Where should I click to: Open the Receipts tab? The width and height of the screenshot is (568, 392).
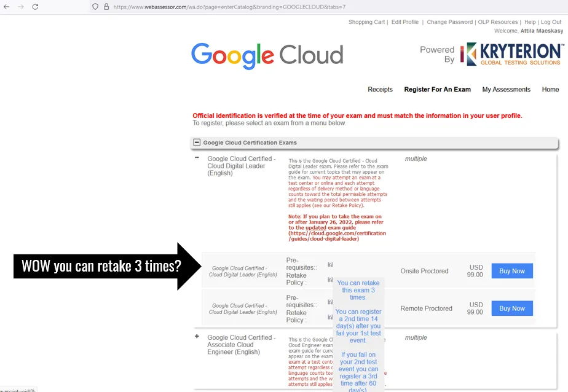tap(380, 90)
